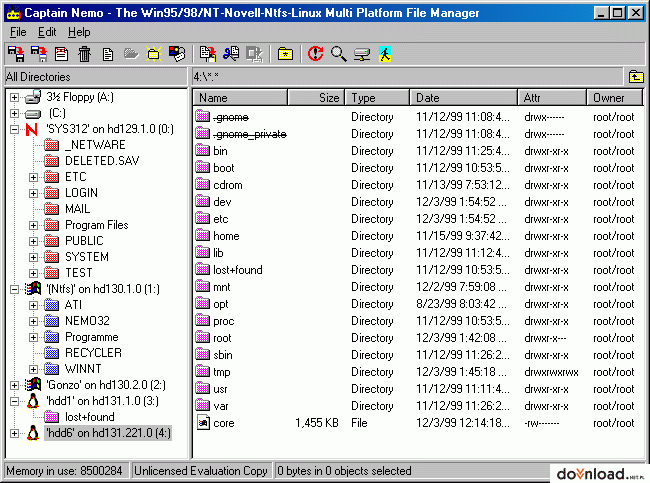
Task: Sort by the Attr column header
Action: 552,98
